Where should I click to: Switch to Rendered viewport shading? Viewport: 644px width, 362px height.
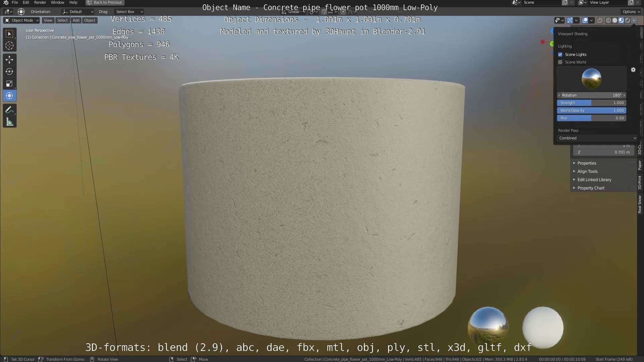[627, 20]
